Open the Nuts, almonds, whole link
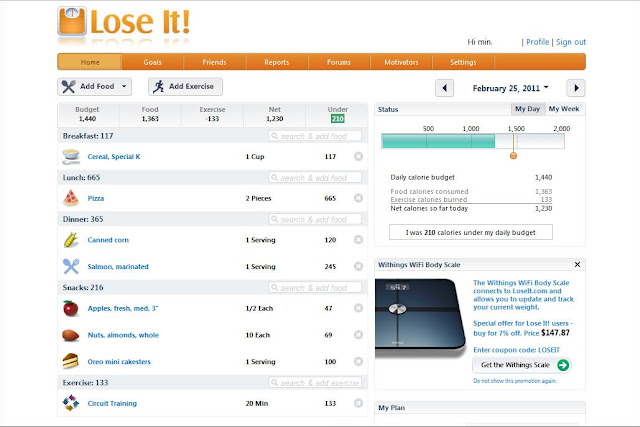 [x=123, y=335]
